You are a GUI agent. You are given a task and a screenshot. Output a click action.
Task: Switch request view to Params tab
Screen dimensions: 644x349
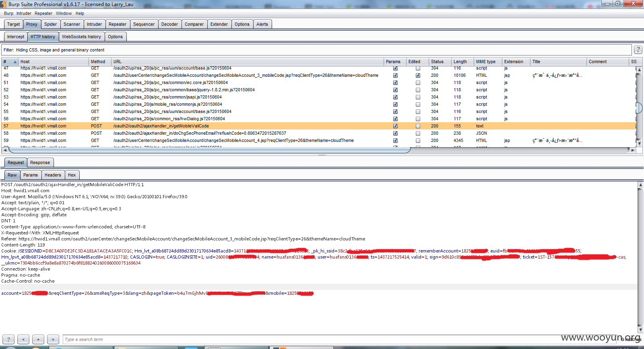click(x=30, y=175)
